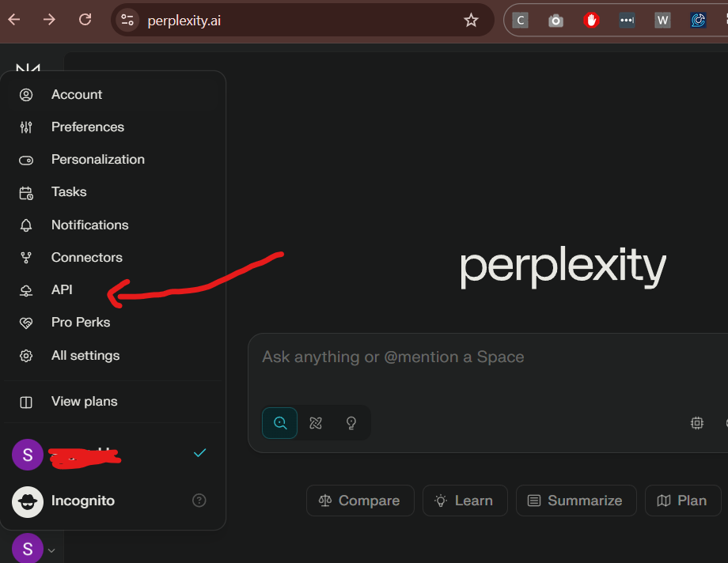Switch to Incognito mode
Viewport: 728px width, 563px height.
[113, 501]
